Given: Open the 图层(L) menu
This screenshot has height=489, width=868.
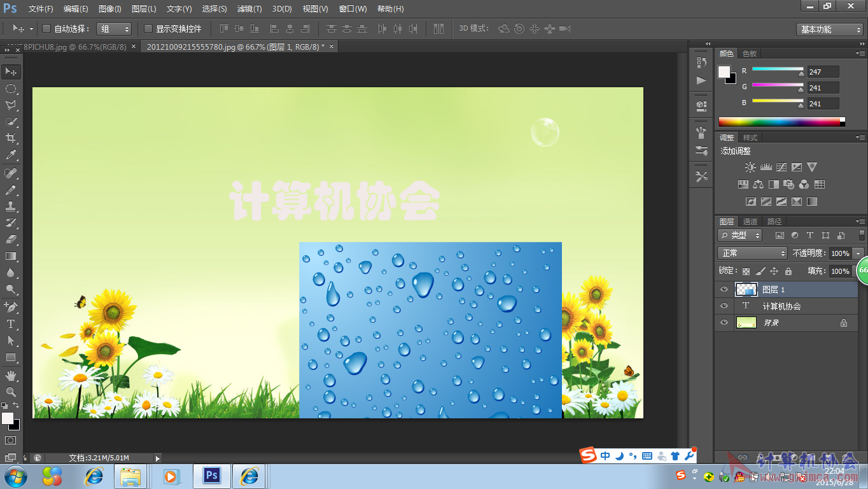Looking at the screenshot, I should tap(144, 9).
